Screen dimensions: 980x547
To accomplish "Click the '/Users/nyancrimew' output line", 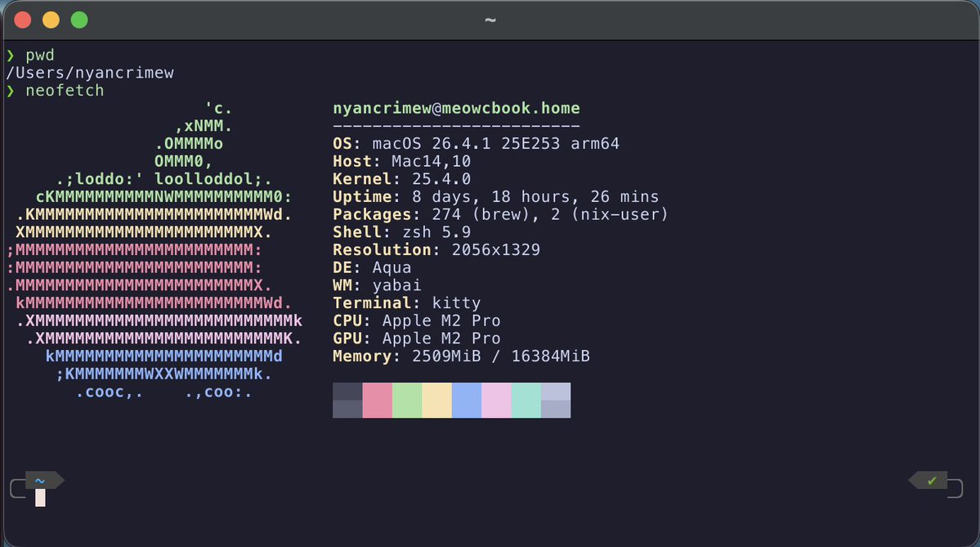I will tap(90, 73).
